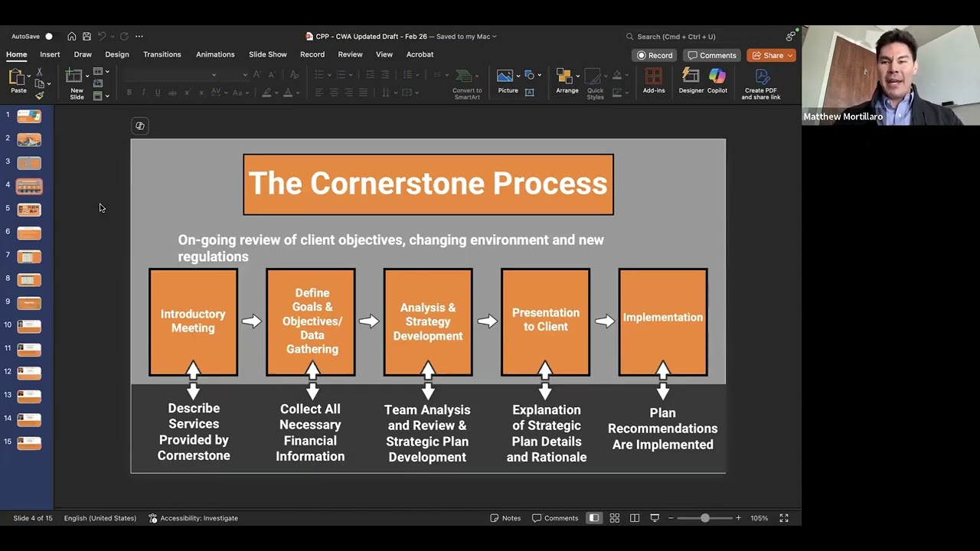Viewport: 980px width, 551px height.
Task: Open the Insert ribbon tab
Action: [x=50, y=54]
